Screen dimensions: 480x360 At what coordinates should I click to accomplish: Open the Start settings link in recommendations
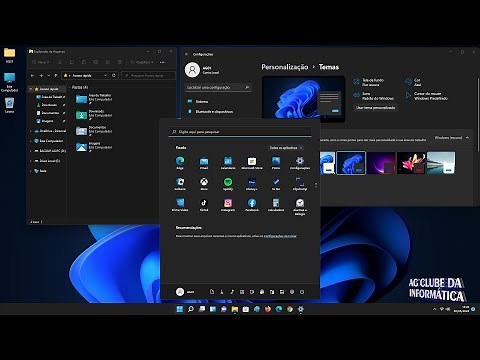[280, 236]
